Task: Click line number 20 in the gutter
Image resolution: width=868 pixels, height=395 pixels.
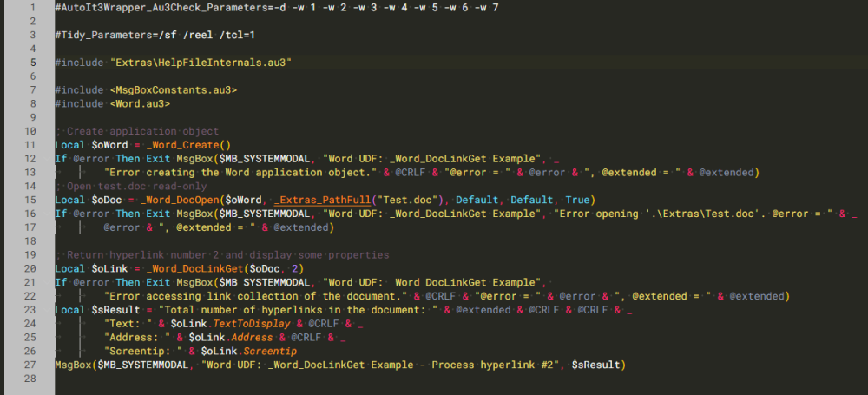Action: point(30,269)
